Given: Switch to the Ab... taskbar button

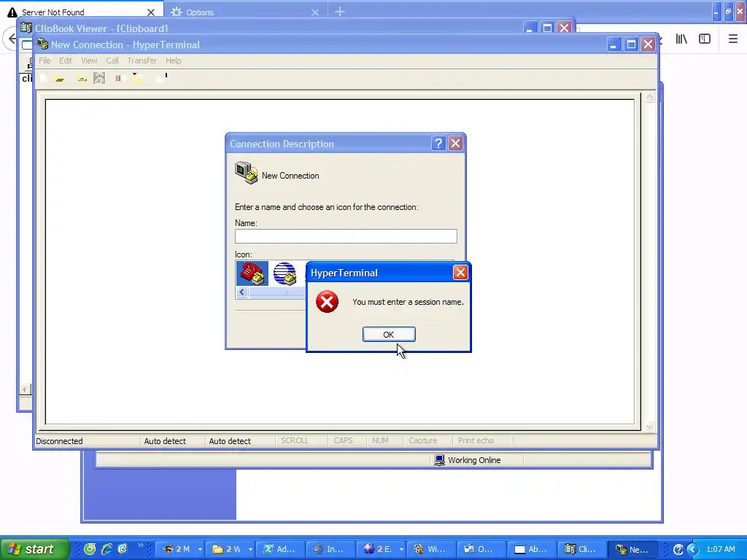Looking at the screenshot, I should tap(532, 550).
